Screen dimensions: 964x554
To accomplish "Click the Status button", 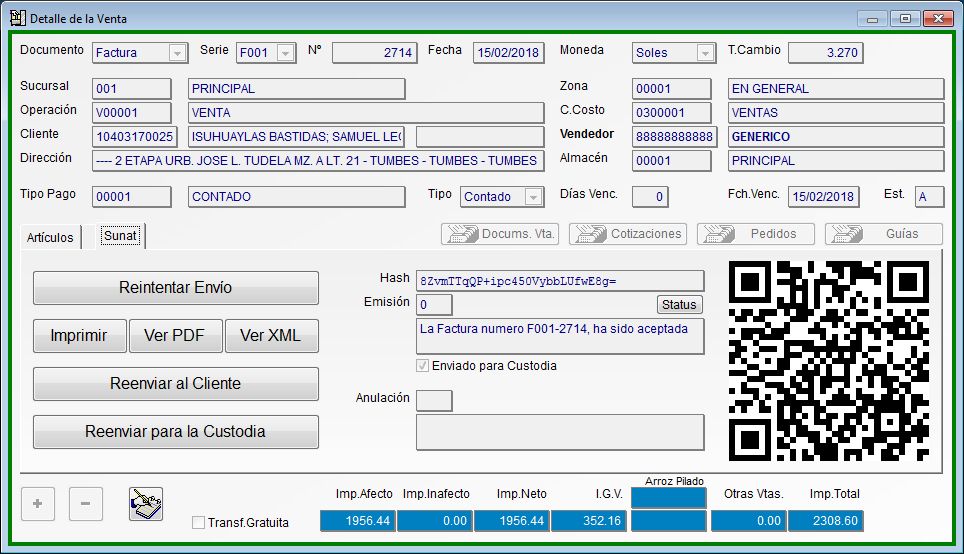I will tap(679, 305).
